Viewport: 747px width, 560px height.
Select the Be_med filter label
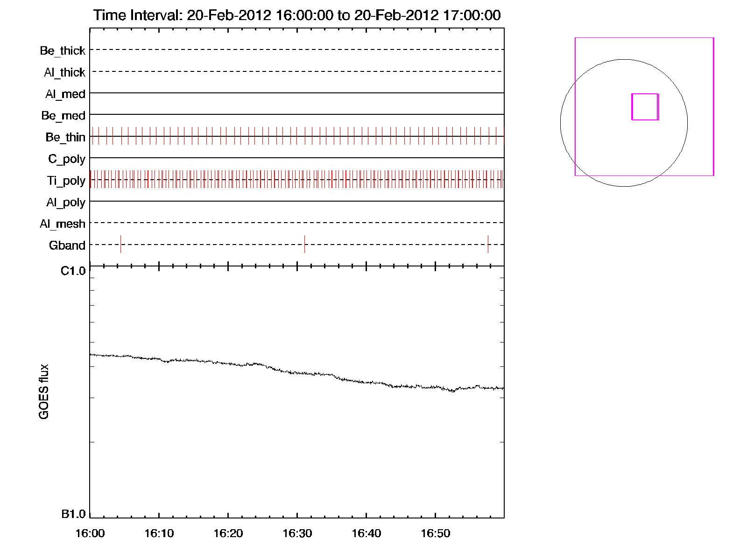point(63,115)
